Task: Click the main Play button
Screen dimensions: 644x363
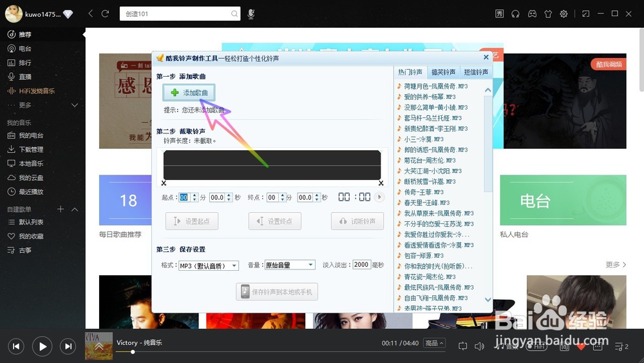Action: click(x=43, y=346)
